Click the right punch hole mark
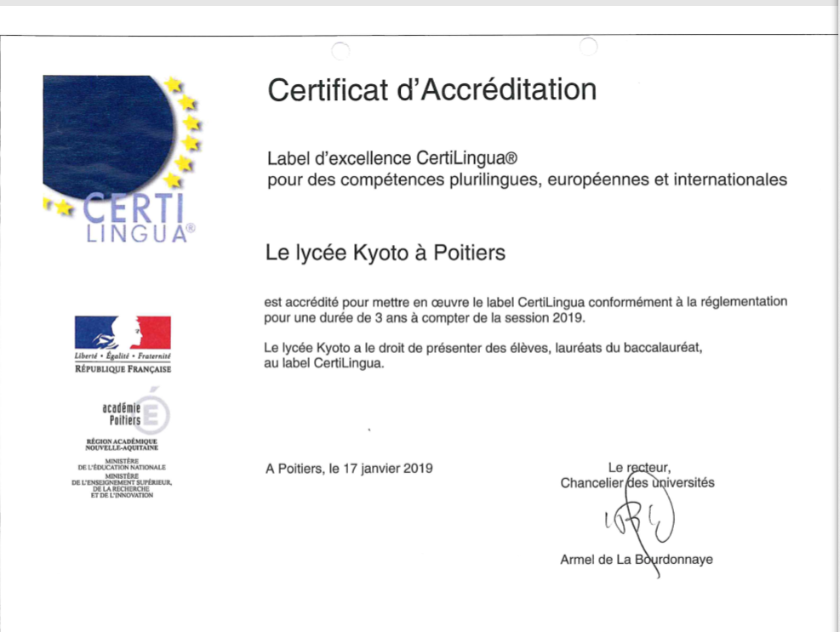The height and width of the screenshot is (632, 840). click(588, 47)
